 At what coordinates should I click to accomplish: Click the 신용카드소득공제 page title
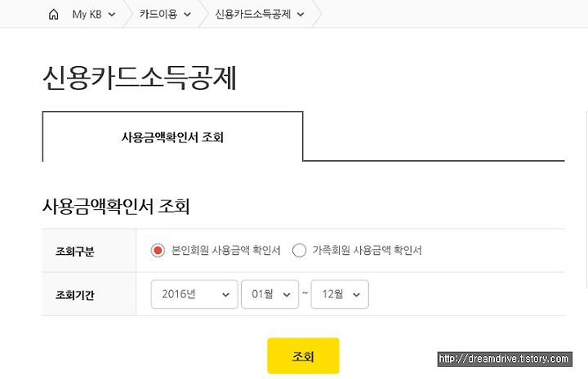pyautogui.click(x=139, y=78)
